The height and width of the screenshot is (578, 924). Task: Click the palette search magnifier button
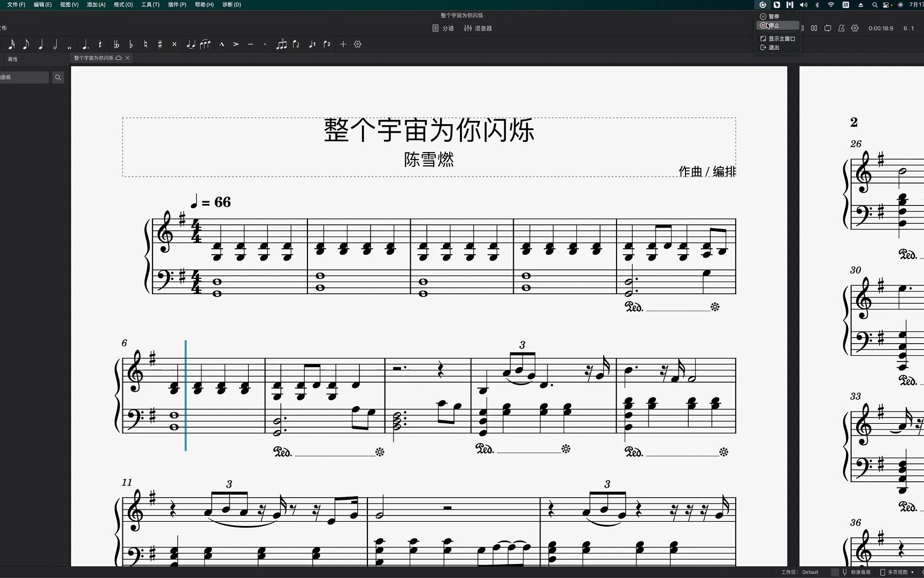(x=58, y=78)
